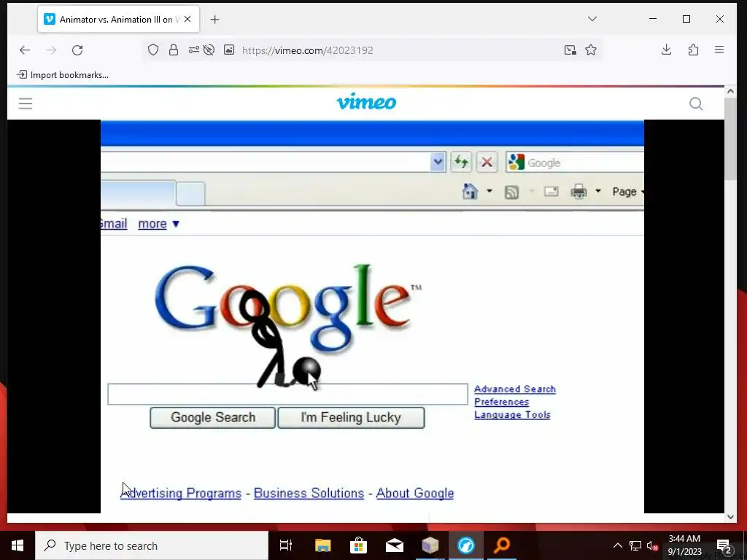Click the Vimeo search magnifier
The width and height of the screenshot is (747, 560).
[696, 104]
